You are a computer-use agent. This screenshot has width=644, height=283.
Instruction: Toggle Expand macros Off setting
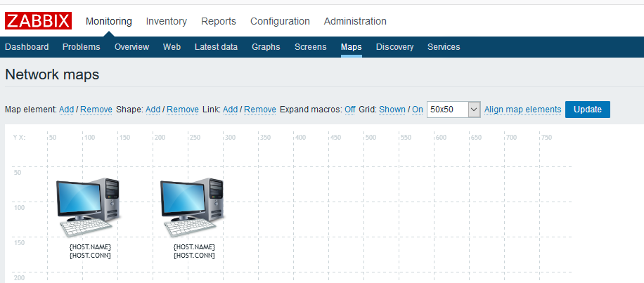350,110
